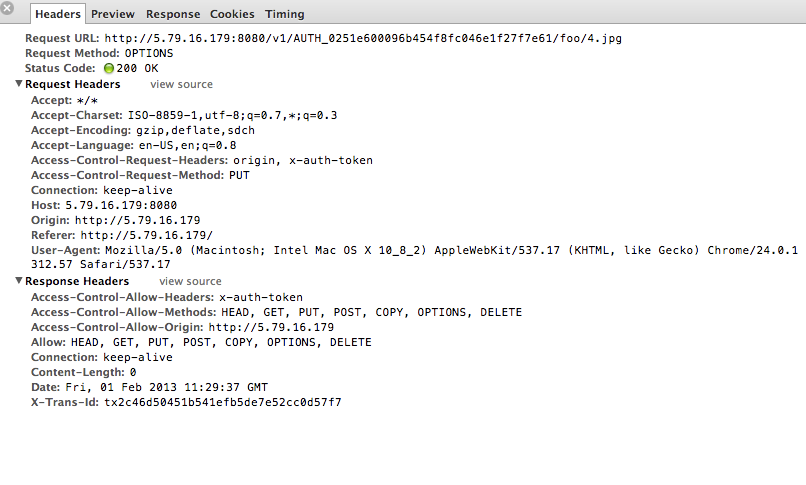
Task: View source of Request Headers
Action: (x=181, y=84)
